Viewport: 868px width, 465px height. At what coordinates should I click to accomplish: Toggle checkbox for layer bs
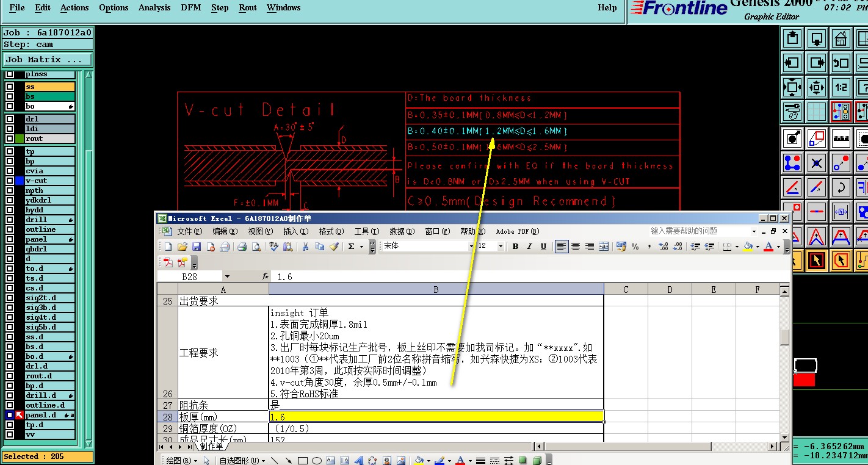tap(10, 96)
